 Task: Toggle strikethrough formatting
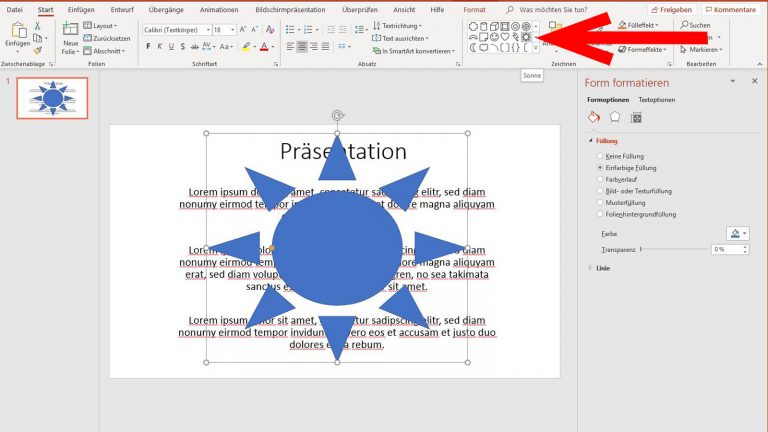point(194,47)
